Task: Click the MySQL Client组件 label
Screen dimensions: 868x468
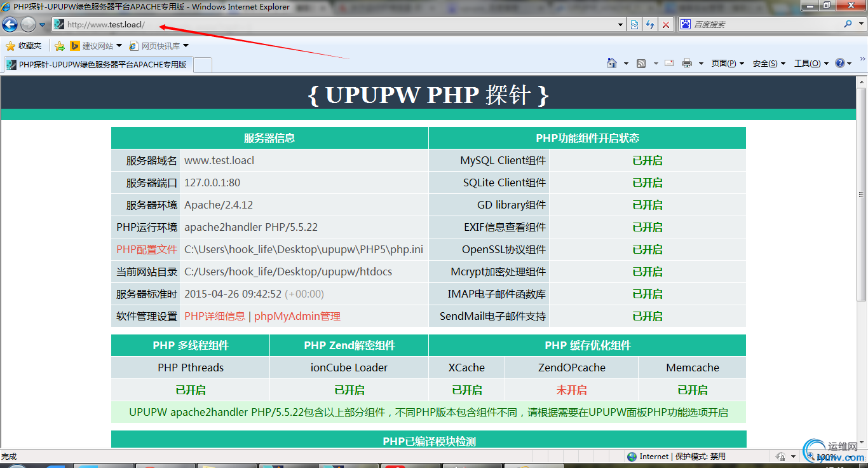Action: tap(503, 160)
